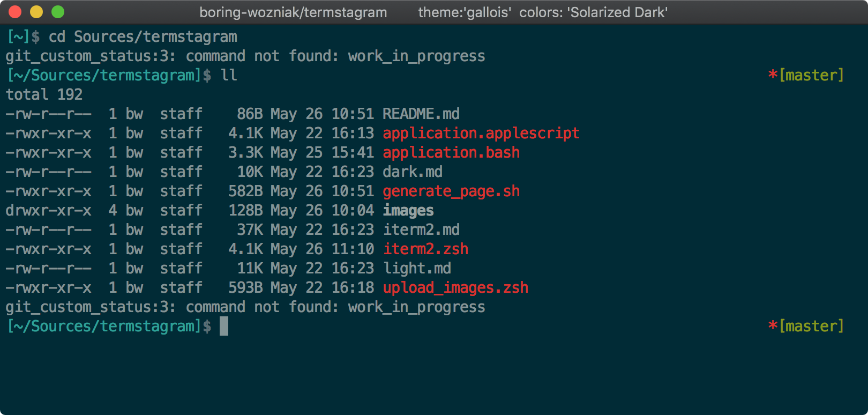Click the yellow minimize window button
868x415 pixels.
tap(36, 12)
